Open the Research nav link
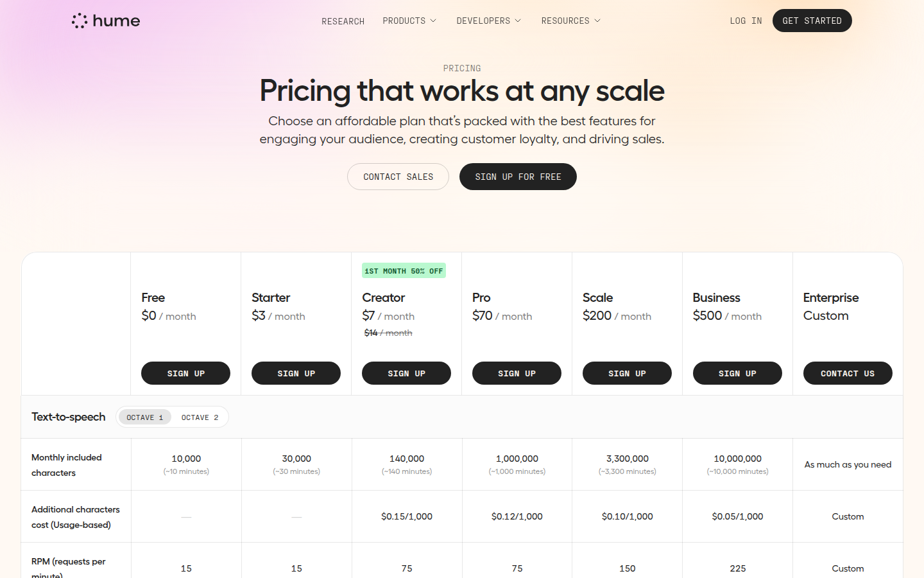This screenshot has height=578, width=924. click(343, 21)
